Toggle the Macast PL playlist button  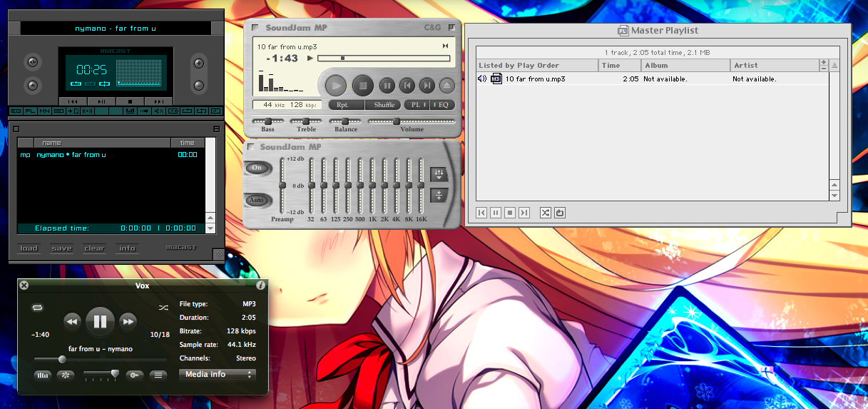tap(30, 111)
